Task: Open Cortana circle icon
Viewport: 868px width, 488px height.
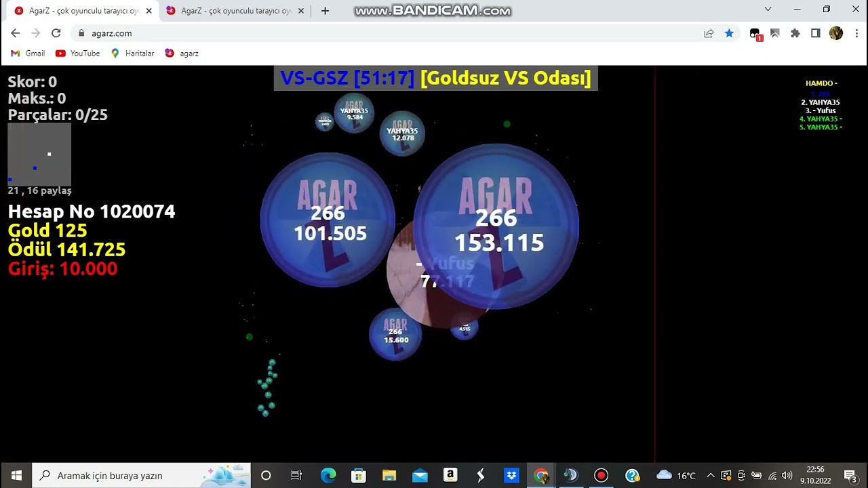Action: pos(266,475)
